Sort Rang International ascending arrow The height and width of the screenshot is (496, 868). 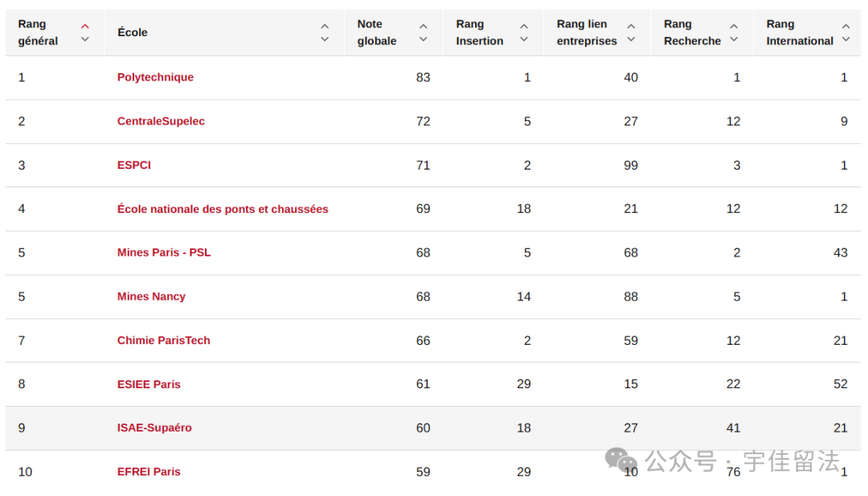click(845, 26)
